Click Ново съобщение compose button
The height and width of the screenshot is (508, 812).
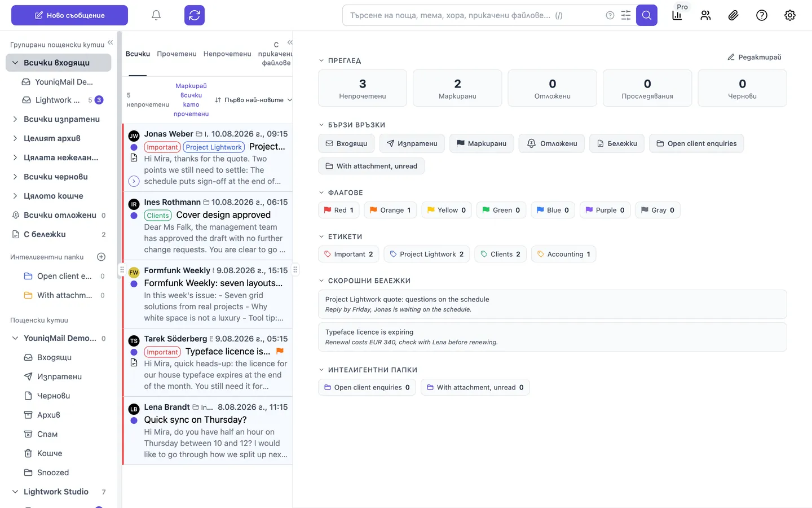[69, 15]
